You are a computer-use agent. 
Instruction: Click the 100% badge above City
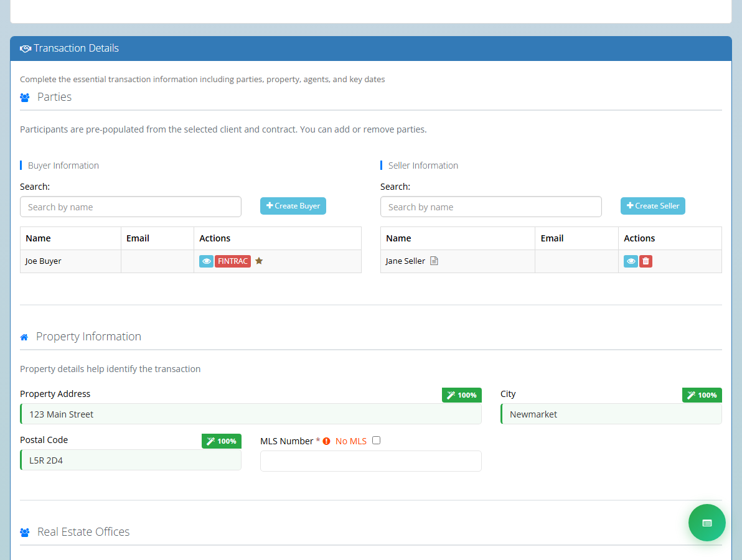pos(702,395)
